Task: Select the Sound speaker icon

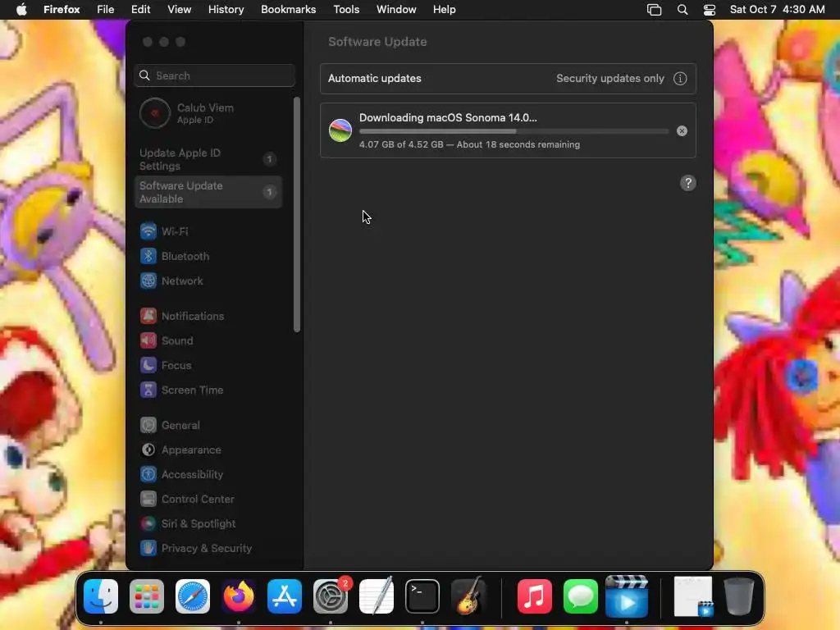Action: [x=148, y=340]
